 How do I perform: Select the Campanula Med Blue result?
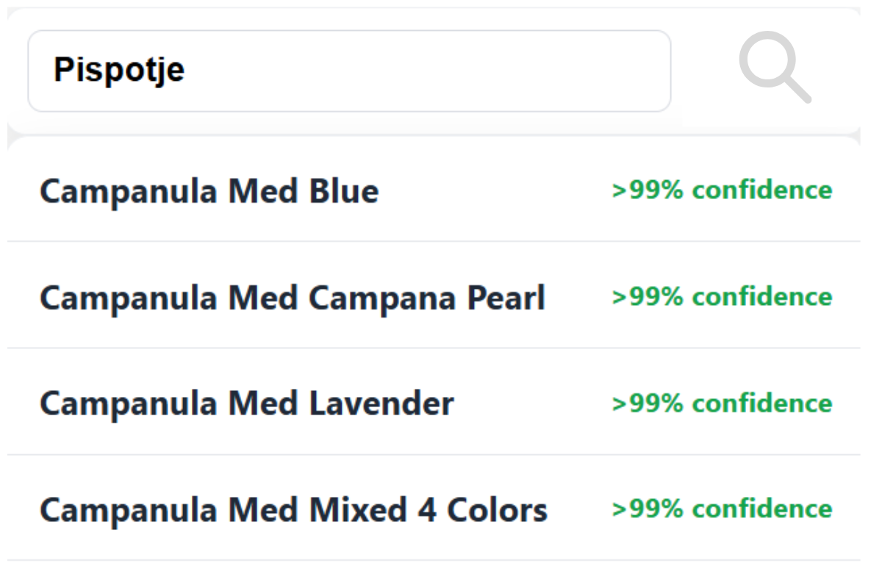coord(209,191)
